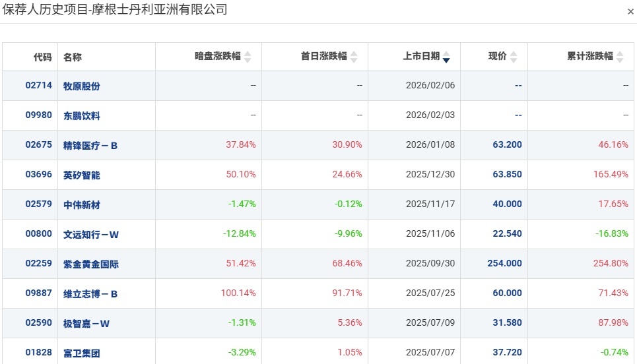Open stock 极智嘉－W
Screen dimensions: 637x364
(x=86, y=323)
